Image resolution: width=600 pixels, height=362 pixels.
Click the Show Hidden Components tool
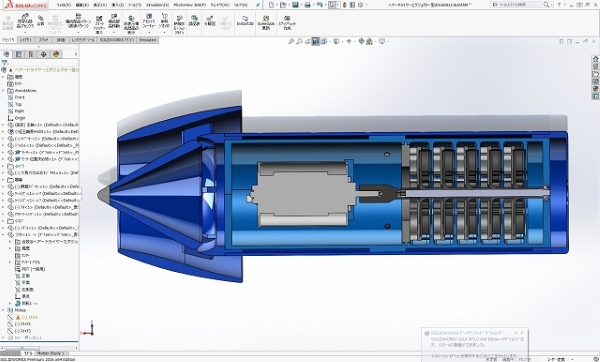[x=131, y=25]
